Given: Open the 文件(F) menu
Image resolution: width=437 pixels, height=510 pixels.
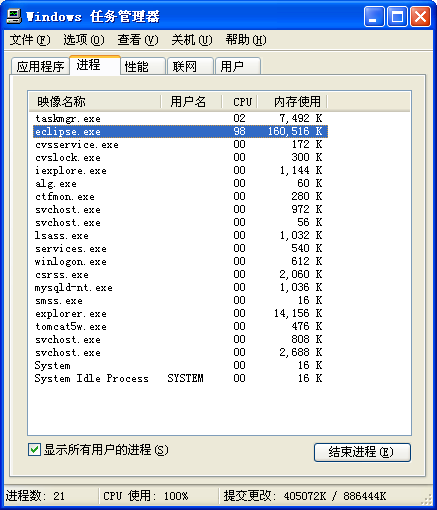Looking at the screenshot, I should (x=30, y=40).
